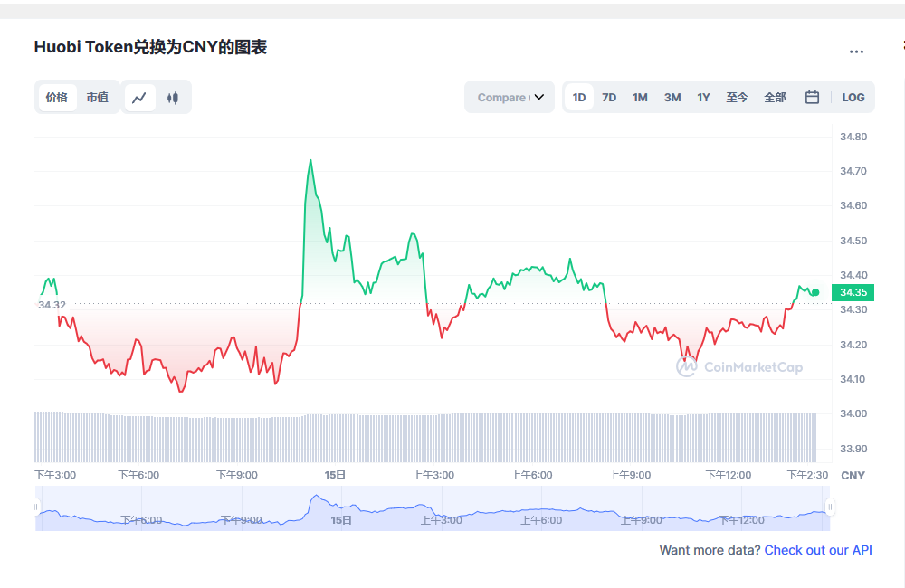Select the 1Y time range
This screenshot has width=905, height=588.
(703, 98)
